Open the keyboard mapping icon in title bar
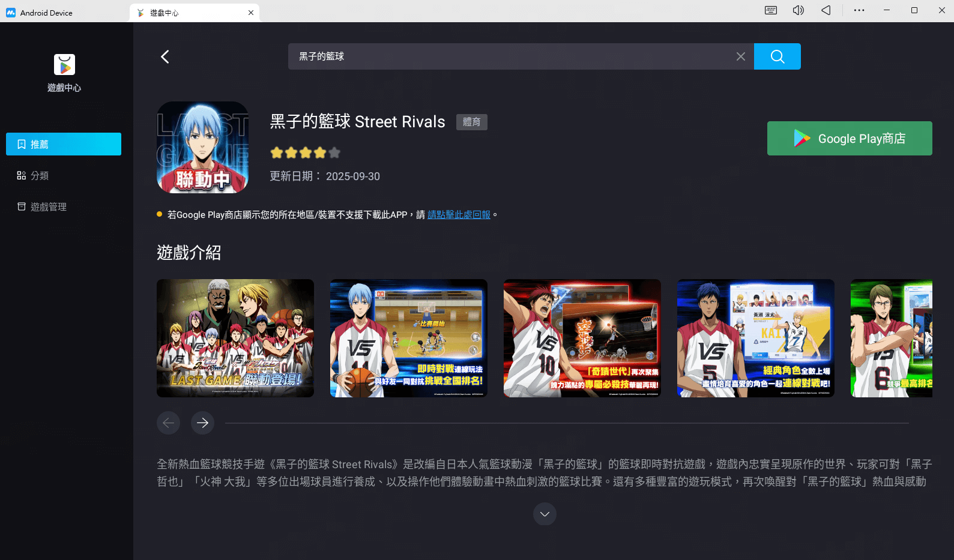 [771, 10]
